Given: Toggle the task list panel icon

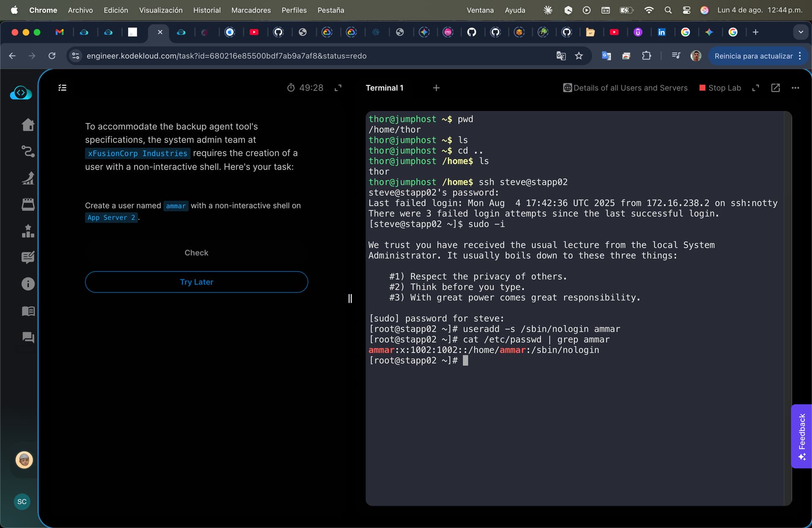Looking at the screenshot, I should pos(62,88).
